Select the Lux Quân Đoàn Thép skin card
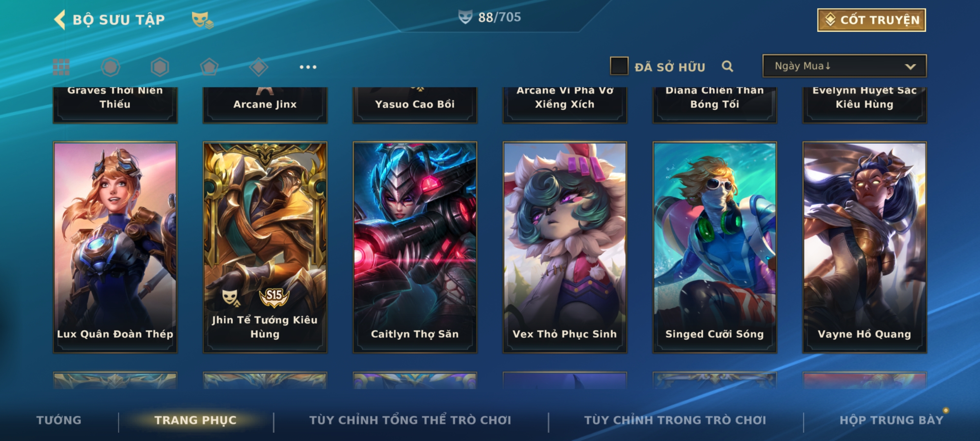This screenshot has width=980, height=441. (115, 247)
